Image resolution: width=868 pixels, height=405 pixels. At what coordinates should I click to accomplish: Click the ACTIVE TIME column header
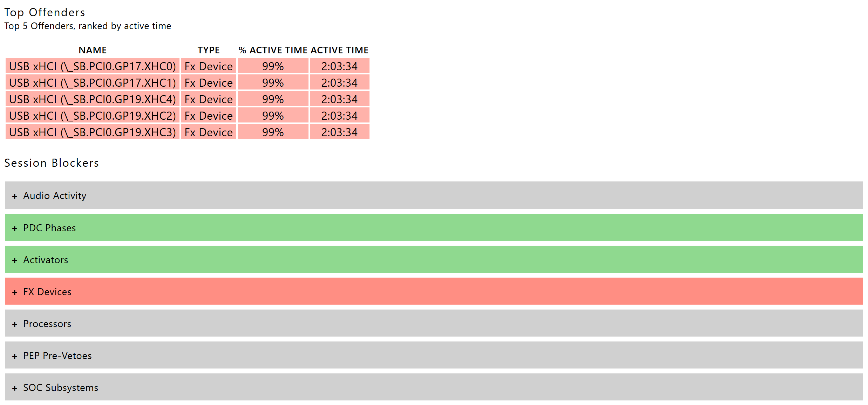[x=339, y=50]
